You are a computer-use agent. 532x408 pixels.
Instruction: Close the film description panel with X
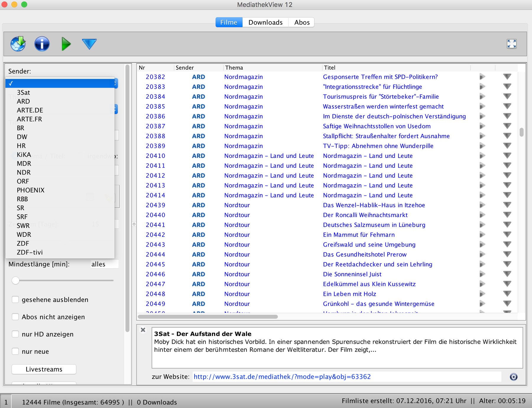click(143, 330)
